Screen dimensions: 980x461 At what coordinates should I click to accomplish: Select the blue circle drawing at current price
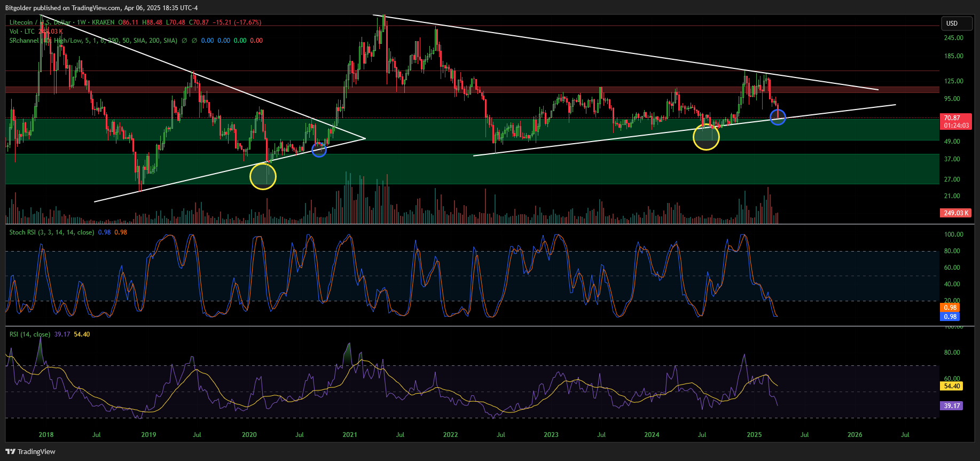point(778,117)
